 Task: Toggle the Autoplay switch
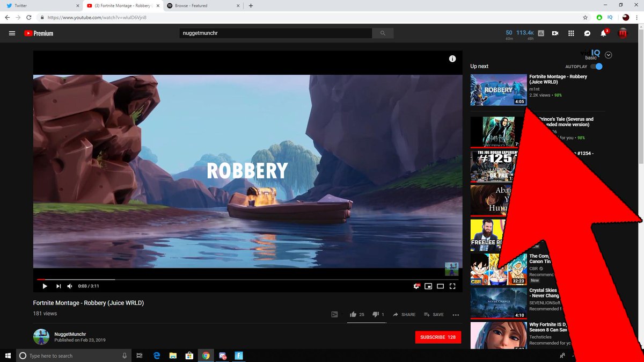pos(596,67)
